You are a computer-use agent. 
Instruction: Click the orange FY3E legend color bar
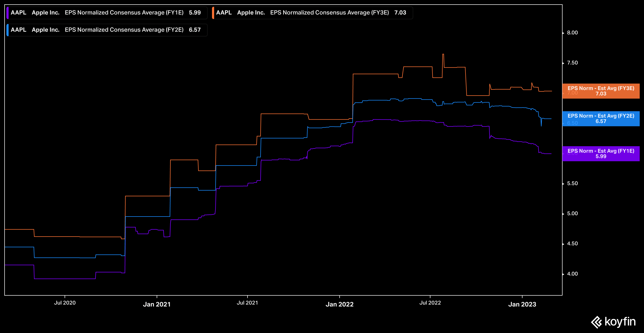click(x=213, y=13)
